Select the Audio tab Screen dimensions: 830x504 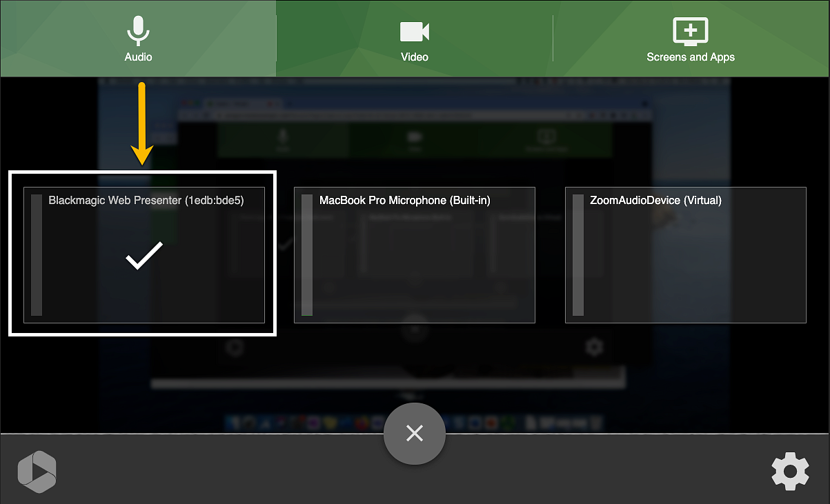point(138,39)
